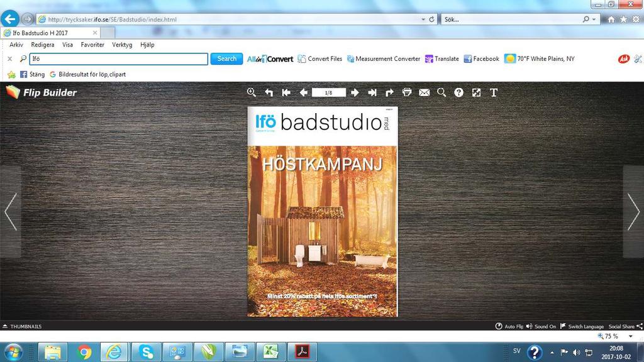Click the blue Search button
644x362 pixels.
pyautogui.click(x=226, y=59)
